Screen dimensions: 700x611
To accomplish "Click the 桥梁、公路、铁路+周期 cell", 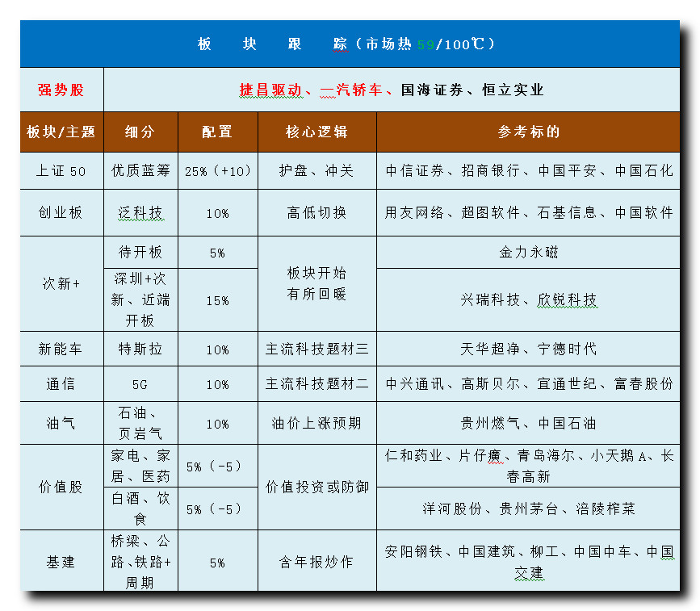I will coord(140,562).
